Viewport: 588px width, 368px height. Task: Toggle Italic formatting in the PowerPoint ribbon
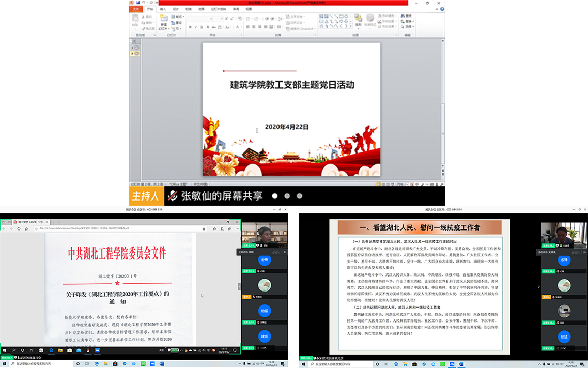196,27
